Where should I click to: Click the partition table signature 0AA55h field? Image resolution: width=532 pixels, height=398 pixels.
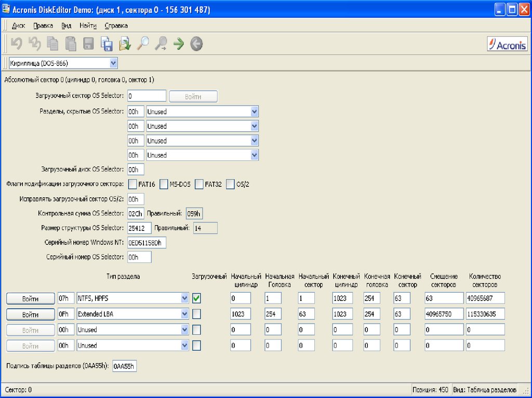(124, 366)
